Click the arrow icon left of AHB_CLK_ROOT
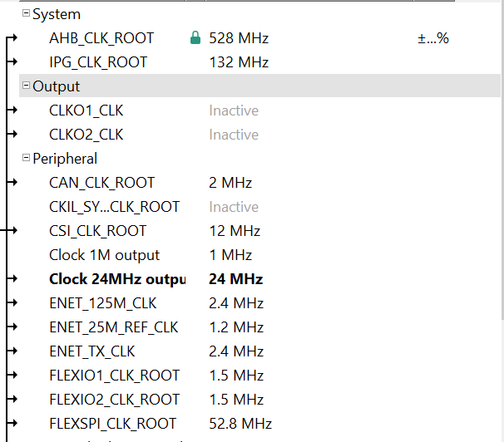Screen dimensions: 504x442 11,38
